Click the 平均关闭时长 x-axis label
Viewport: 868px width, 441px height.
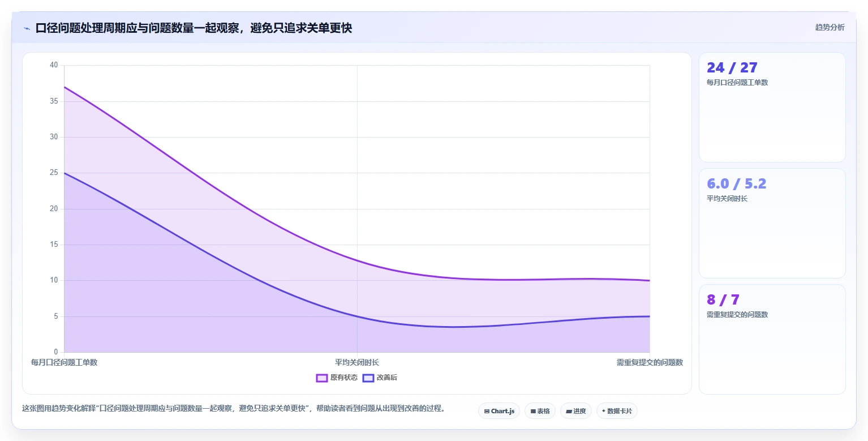(357, 362)
